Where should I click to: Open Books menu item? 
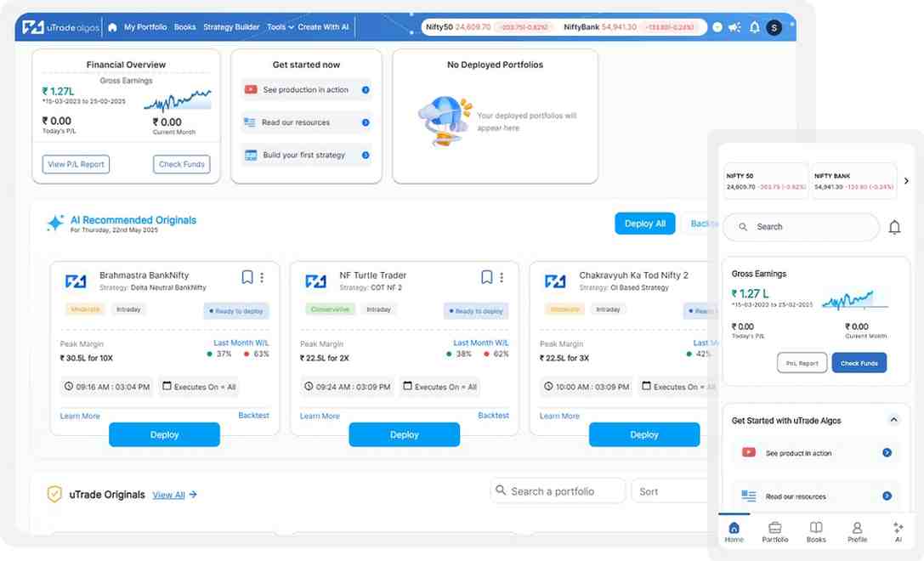tap(185, 27)
